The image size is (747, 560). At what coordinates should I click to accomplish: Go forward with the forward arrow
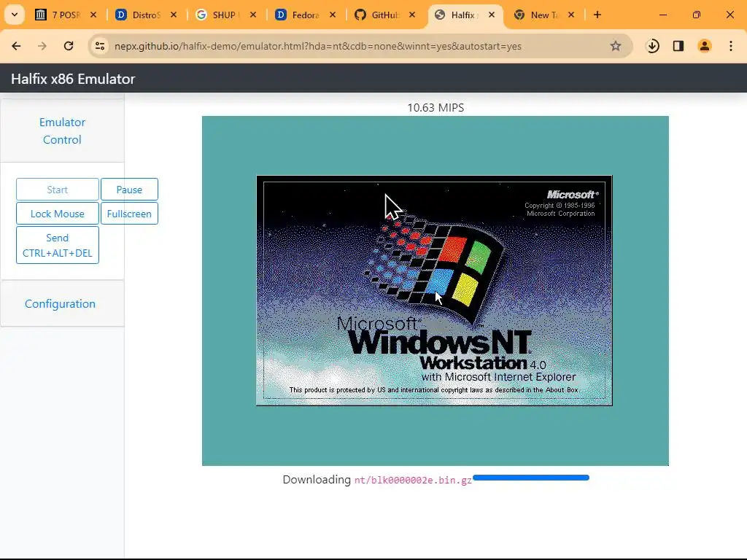(42, 46)
